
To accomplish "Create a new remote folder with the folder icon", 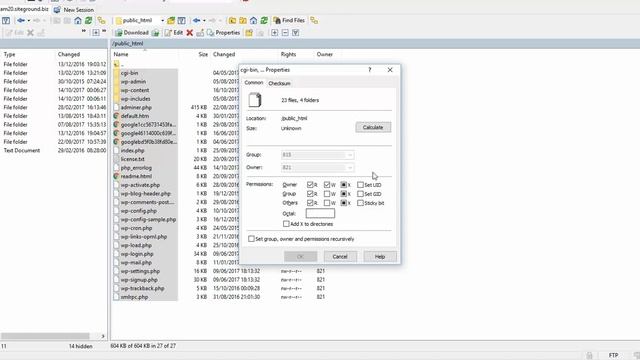I will (x=249, y=33).
